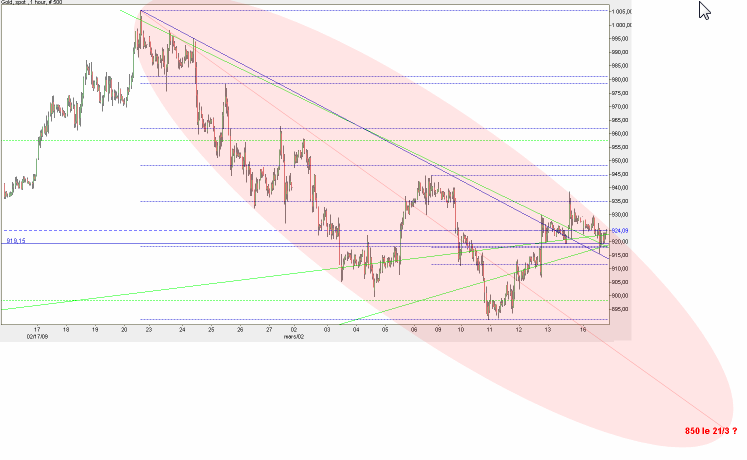Screen dimensions: 747x460
Task: Click day 06 on the time axis
Action: click(x=414, y=329)
